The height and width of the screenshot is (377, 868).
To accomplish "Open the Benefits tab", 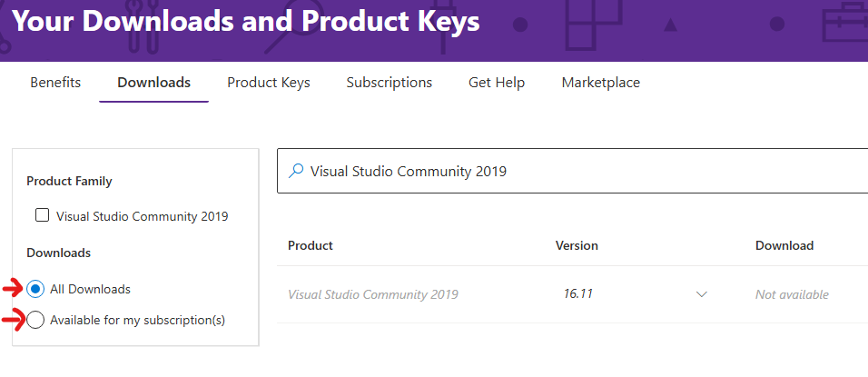I will coord(55,83).
